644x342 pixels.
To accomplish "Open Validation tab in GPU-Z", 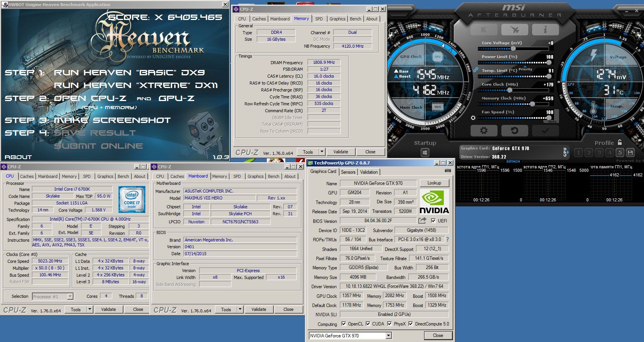I will 369,172.
